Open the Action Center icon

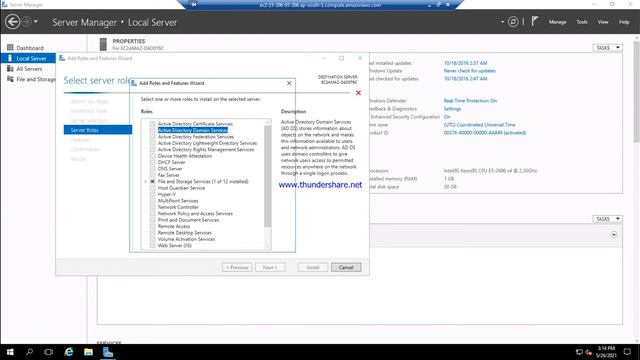(627, 352)
